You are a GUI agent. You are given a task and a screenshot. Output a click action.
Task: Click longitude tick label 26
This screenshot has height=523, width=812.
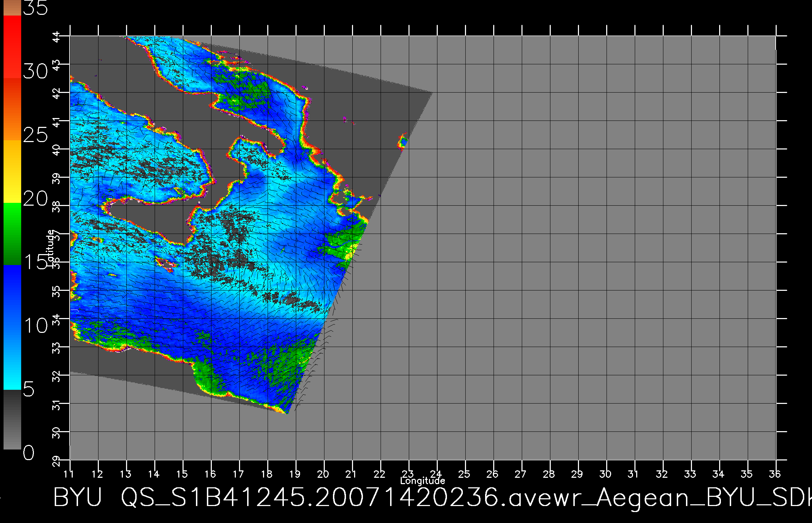click(492, 474)
